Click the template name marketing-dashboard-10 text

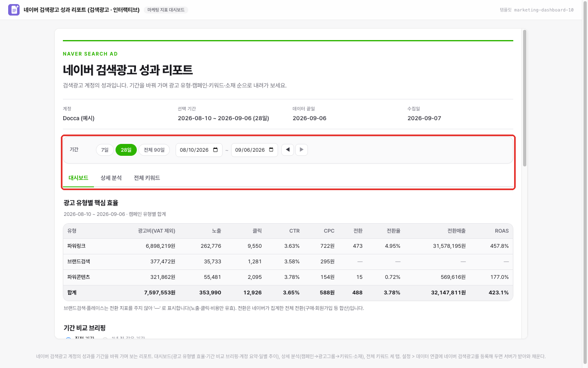(x=544, y=10)
